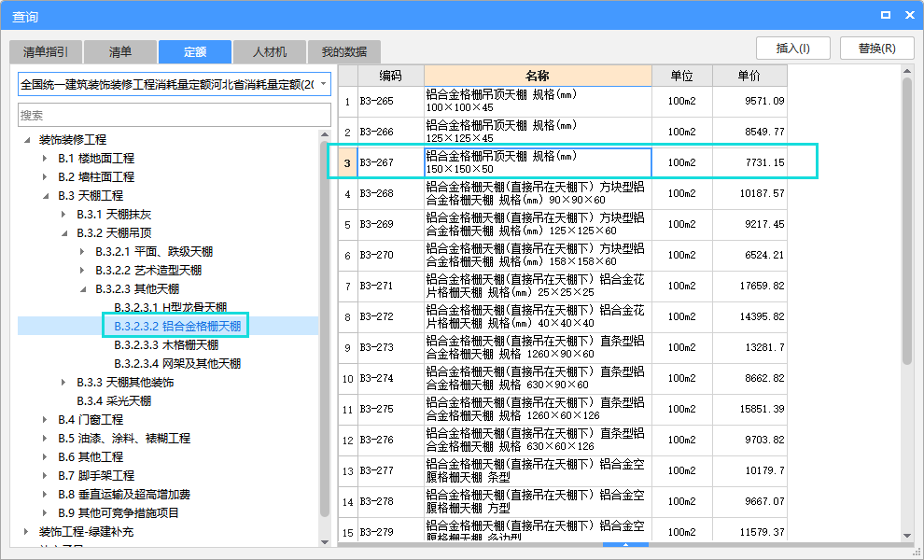This screenshot has width=924, height=560.
Task: Click the B3-267 code cell
Action: tap(391, 162)
